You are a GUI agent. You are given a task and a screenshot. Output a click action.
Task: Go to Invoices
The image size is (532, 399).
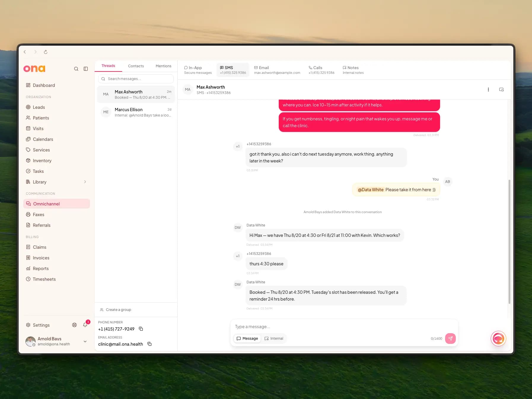click(56, 258)
